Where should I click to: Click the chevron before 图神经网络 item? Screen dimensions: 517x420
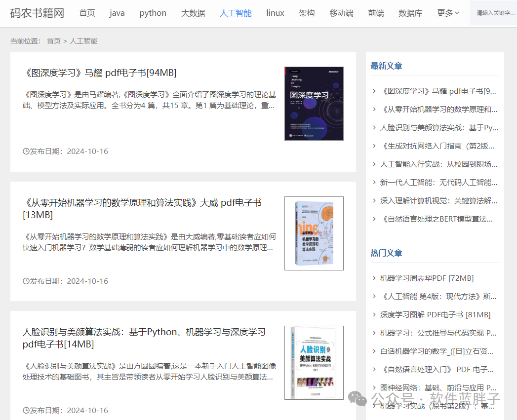coord(374,388)
